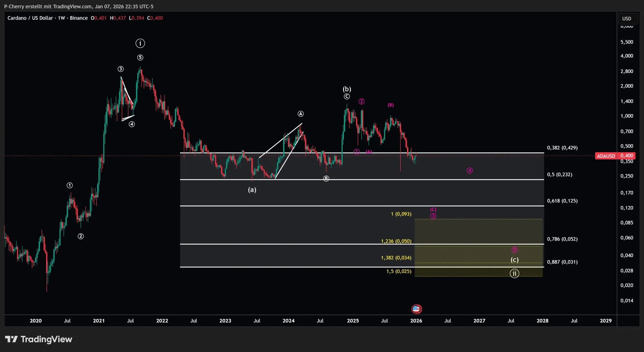Open the USD currency selector
Viewport: 644px width, 352px height.
[x=627, y=18]
